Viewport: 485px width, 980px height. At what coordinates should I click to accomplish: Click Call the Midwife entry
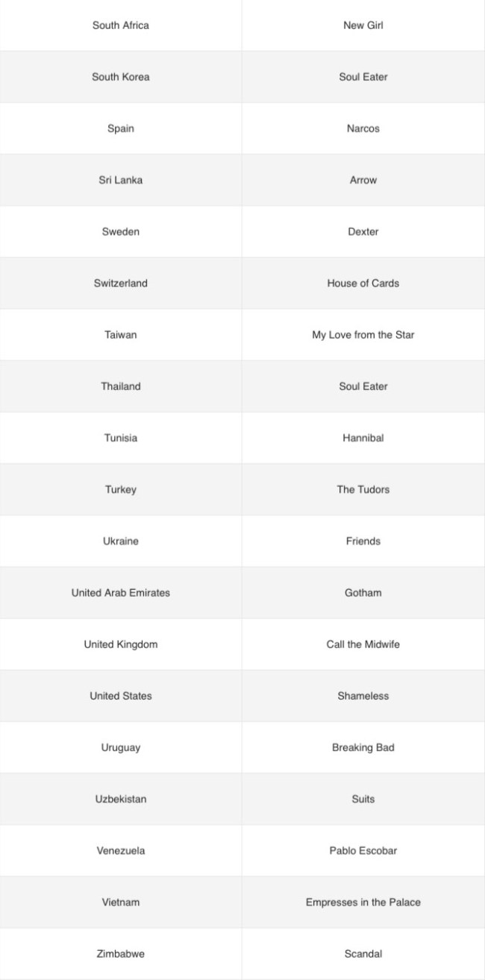(x=363, y=644)
